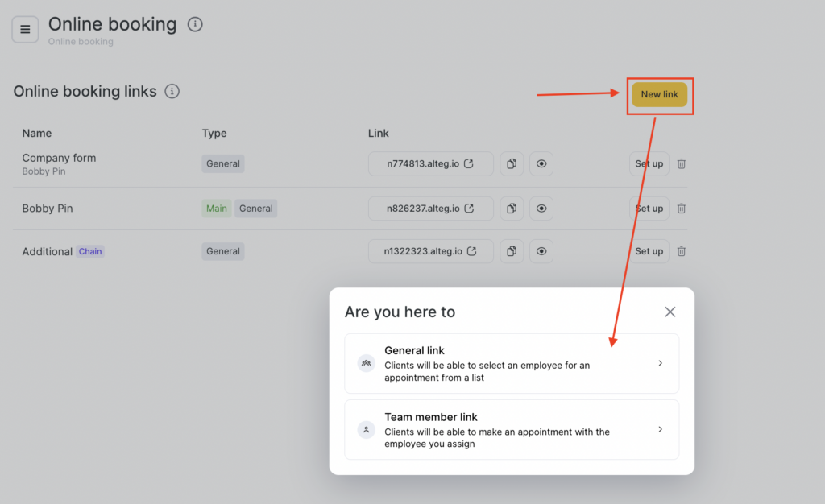Delete the Bobby Pin booking link
Image resolution: width=825 pixels, height=504 pixels.
682,209
